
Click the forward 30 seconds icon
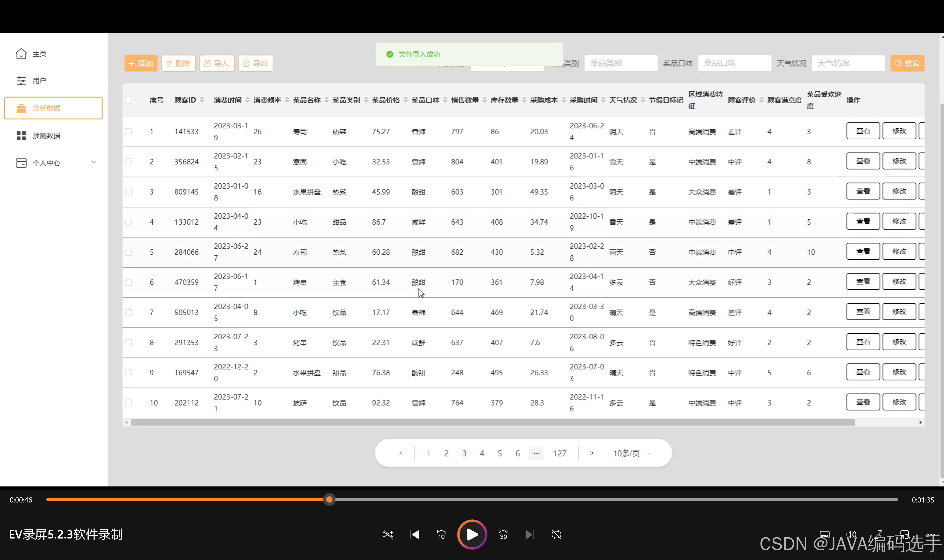(503, 534)
